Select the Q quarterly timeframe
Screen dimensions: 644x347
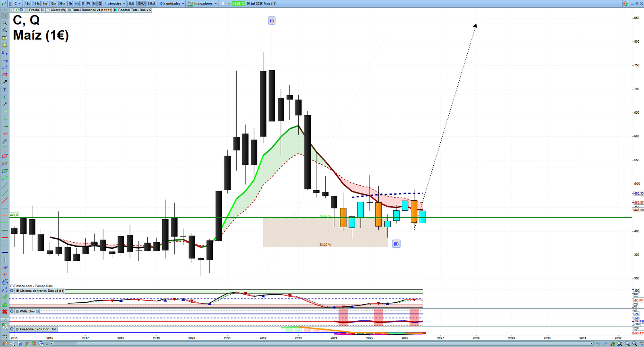pos(100,4)
